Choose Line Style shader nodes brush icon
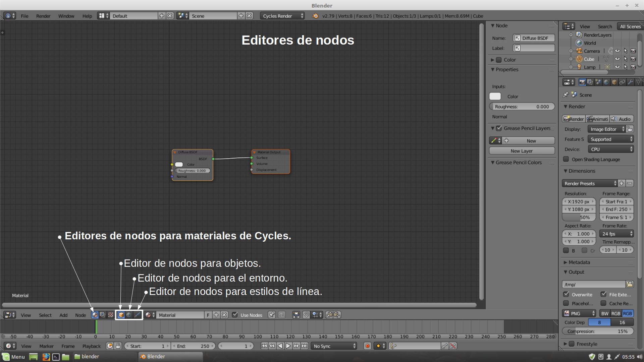 coord(137,315)
